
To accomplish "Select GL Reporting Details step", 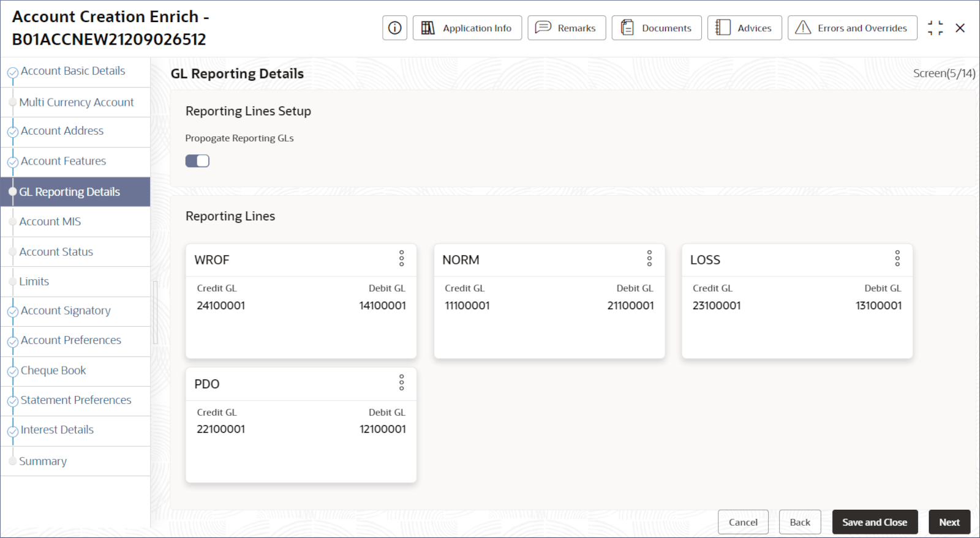I will click(x=75, y=192).
